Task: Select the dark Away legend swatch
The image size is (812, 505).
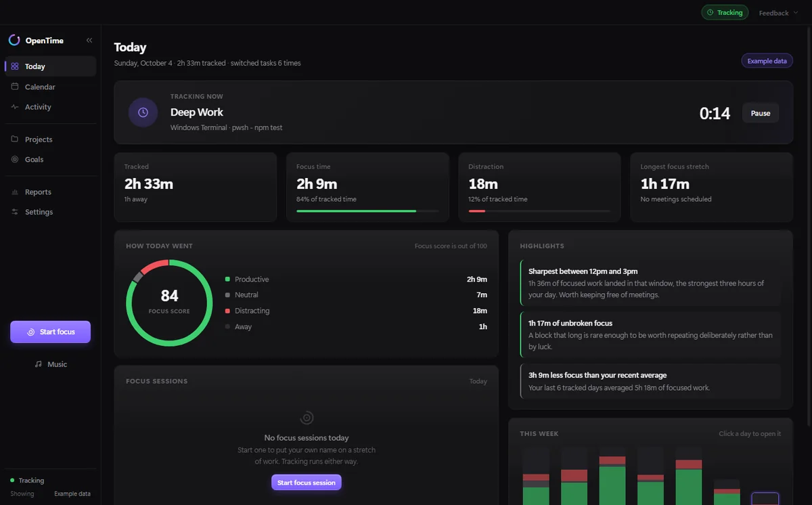Action: [227, 326]
